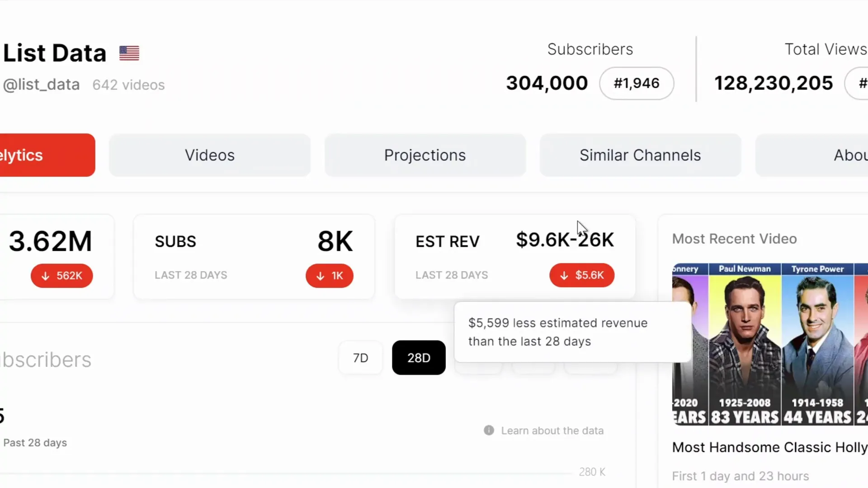Click the US flag next to List Data
The height and width of the screenshot is (488, 868).
(x=128, y=53)
